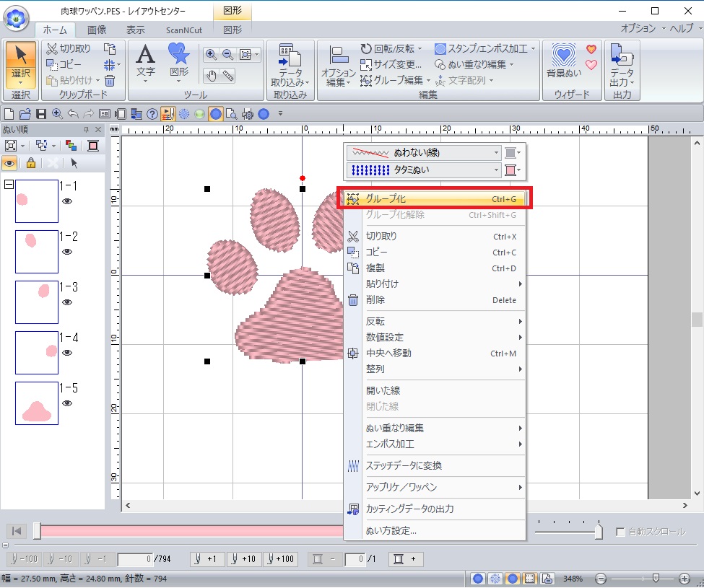Switch to the 画像 ribbon tab
Viewport: 704px width, 588px height.
[97, 30]
